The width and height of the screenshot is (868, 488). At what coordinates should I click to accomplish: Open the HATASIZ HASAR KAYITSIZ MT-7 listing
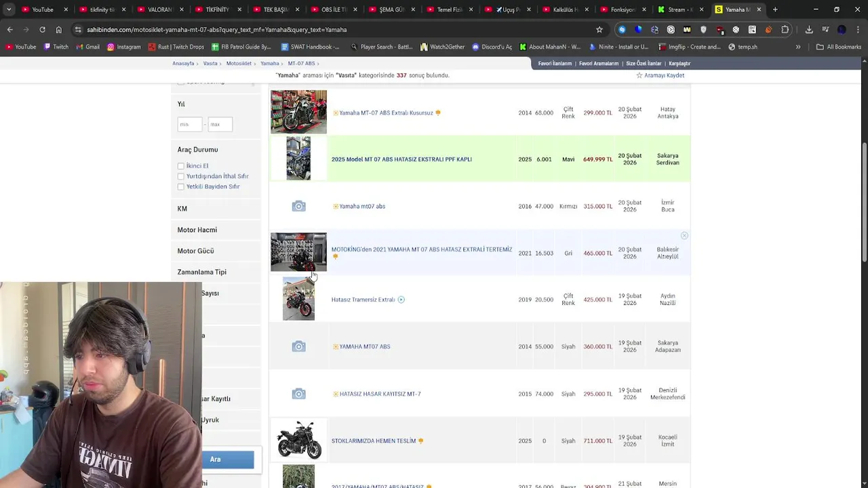click(x=380, y=394)
